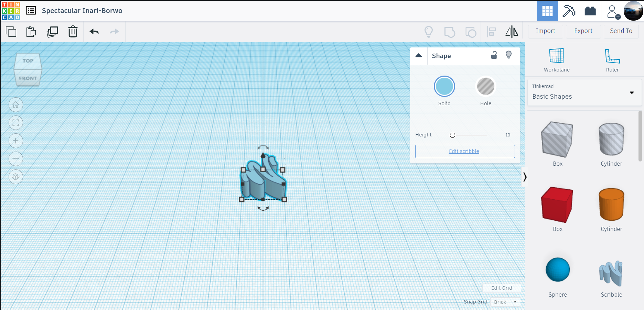Zoom in with the plus button
Viewport: 644px width, 310px height.
(16, 141)
